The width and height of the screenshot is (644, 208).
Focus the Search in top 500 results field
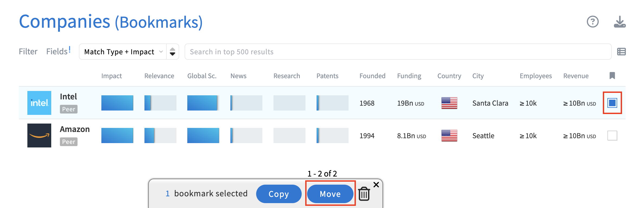coord(398,52)
